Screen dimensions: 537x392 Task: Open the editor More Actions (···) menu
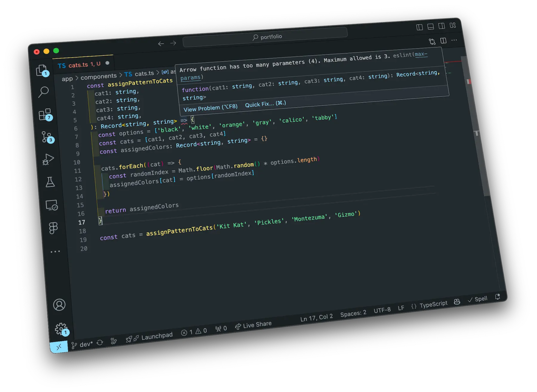pyautogui.click(x=454, y=40)
